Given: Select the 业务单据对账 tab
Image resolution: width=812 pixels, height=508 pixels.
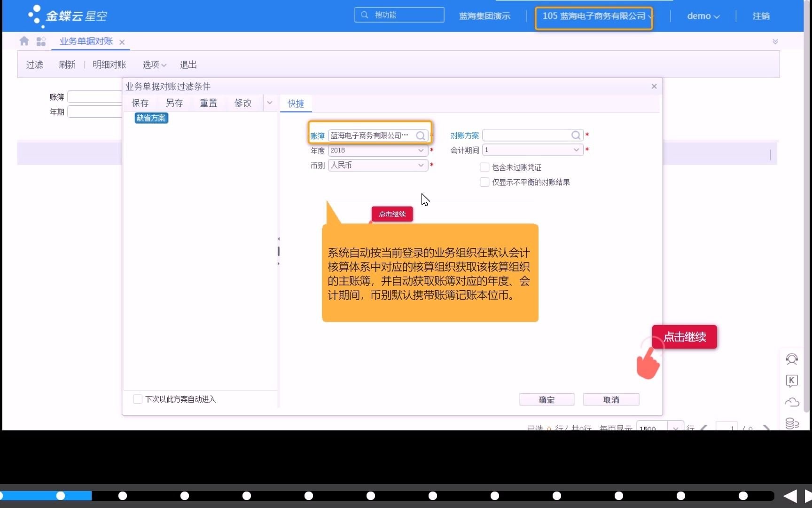Looking at the screenshot, I should (86, 41).
